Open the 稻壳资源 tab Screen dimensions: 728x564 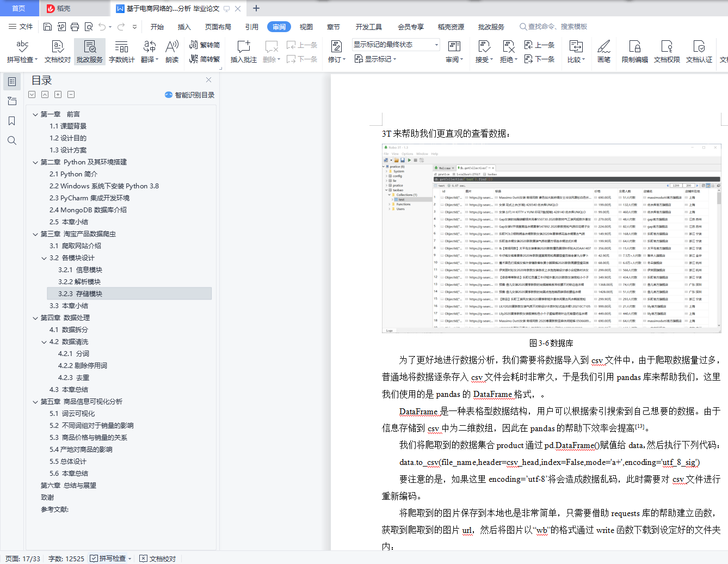(x=451, y=27)
